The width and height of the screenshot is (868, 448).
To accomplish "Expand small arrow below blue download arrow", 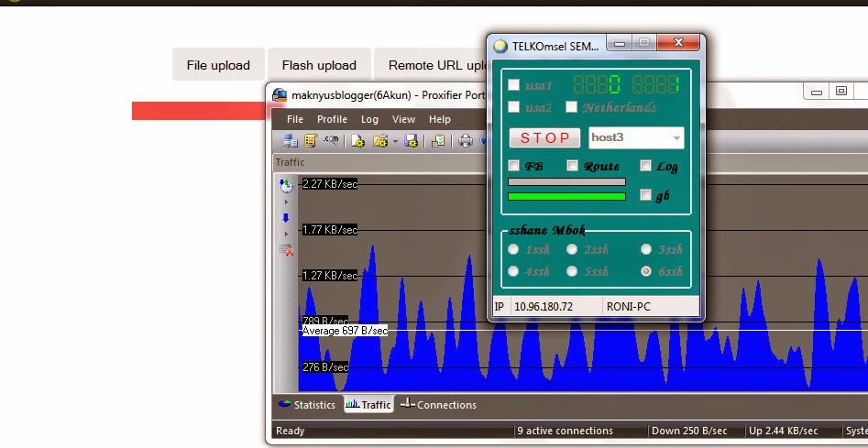I will click(286, 234).
